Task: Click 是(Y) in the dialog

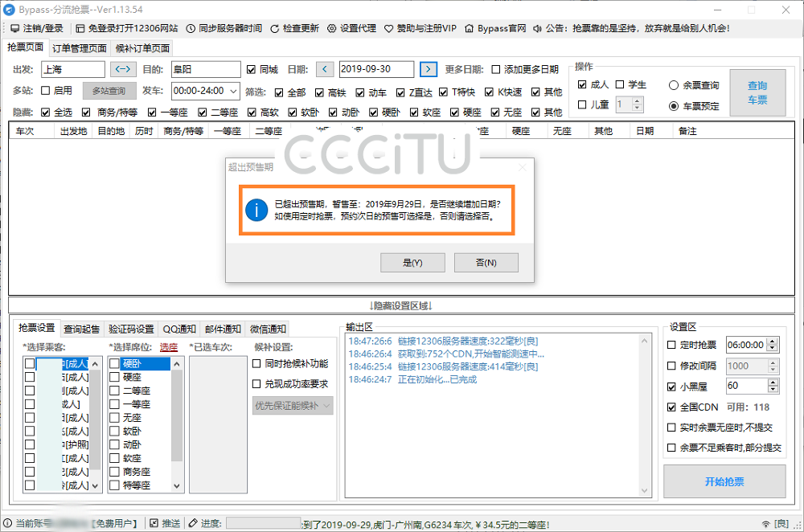Action: (412, 263)
